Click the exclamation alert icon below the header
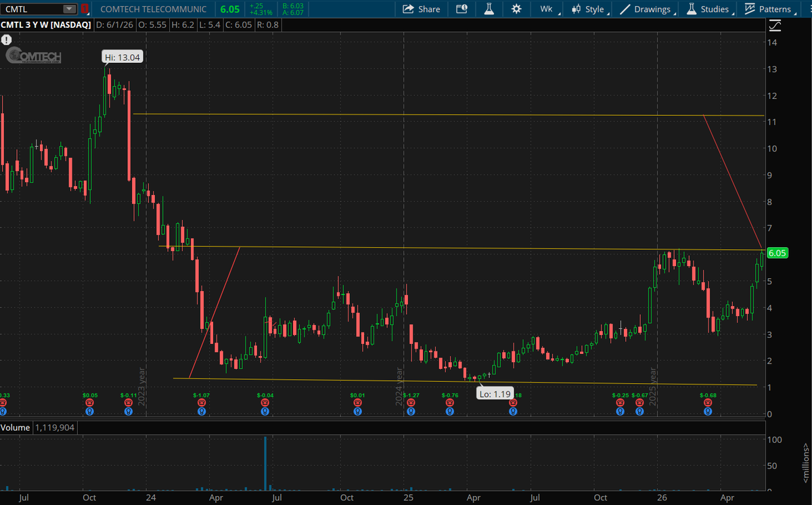 tap(6, 40)
